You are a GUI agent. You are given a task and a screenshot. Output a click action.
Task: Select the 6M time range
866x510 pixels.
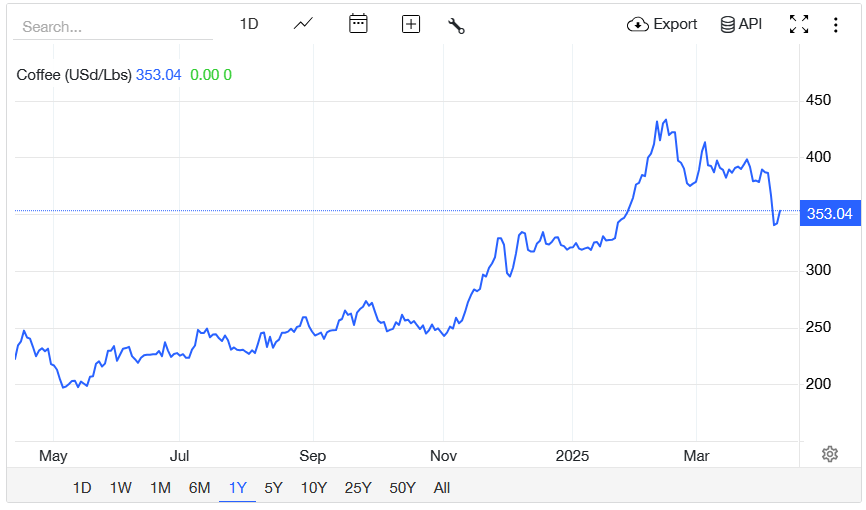[199, 488]
